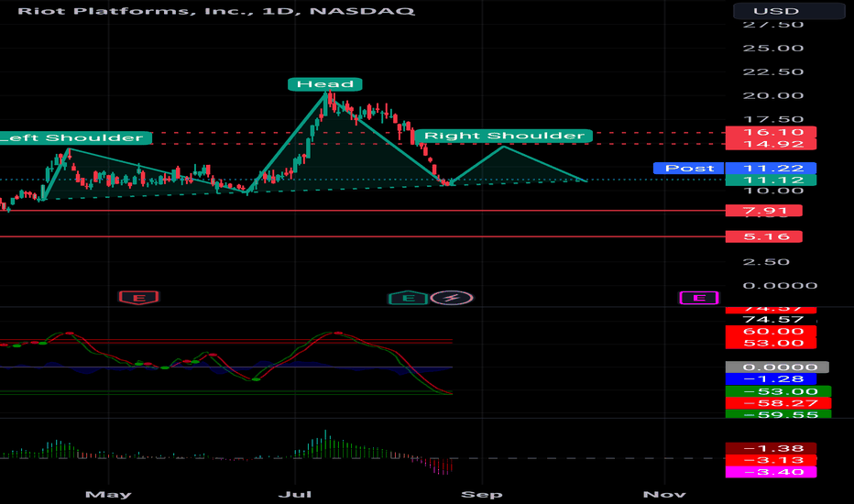
Task: Click the 25.00 price axis label
Action: point(772,48)
